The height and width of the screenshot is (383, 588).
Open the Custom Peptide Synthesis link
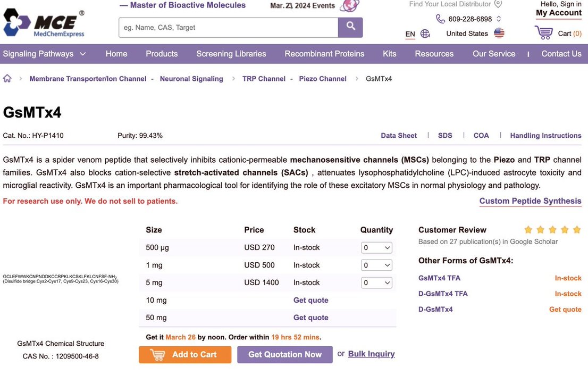[x=530, y=201]
